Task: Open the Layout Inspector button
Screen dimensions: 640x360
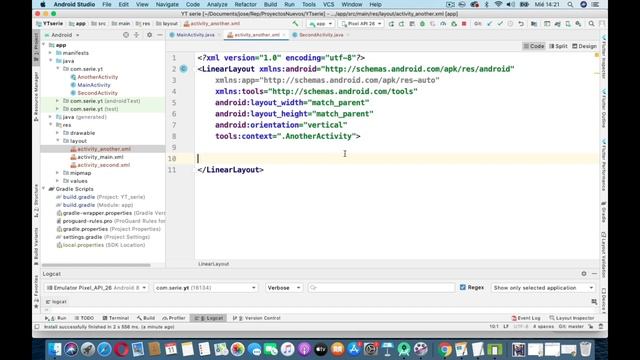Action: pyautogui.click(x=571, y=318)
